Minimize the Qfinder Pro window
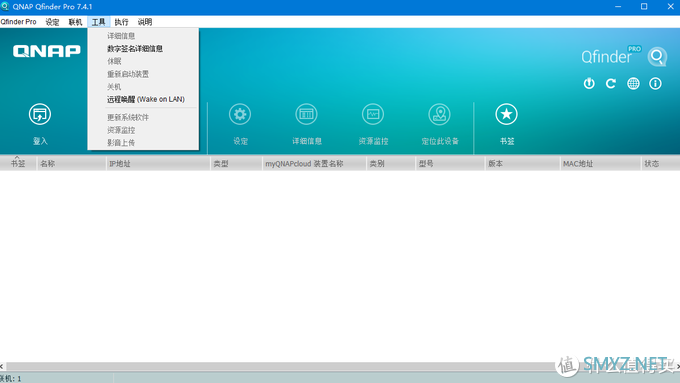Screen dimensions: 680x383 coord(618,7)
